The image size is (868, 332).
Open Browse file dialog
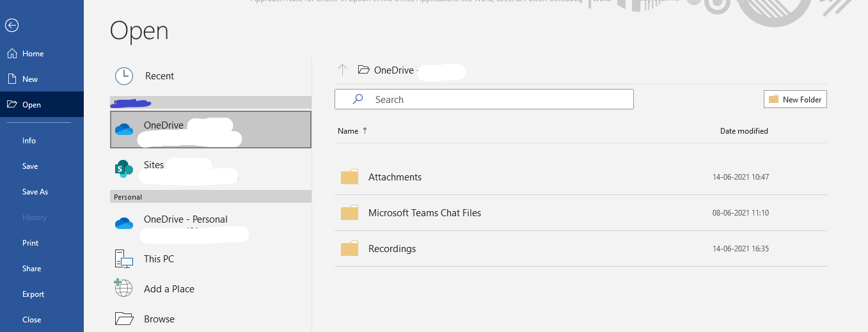[210, 319]
